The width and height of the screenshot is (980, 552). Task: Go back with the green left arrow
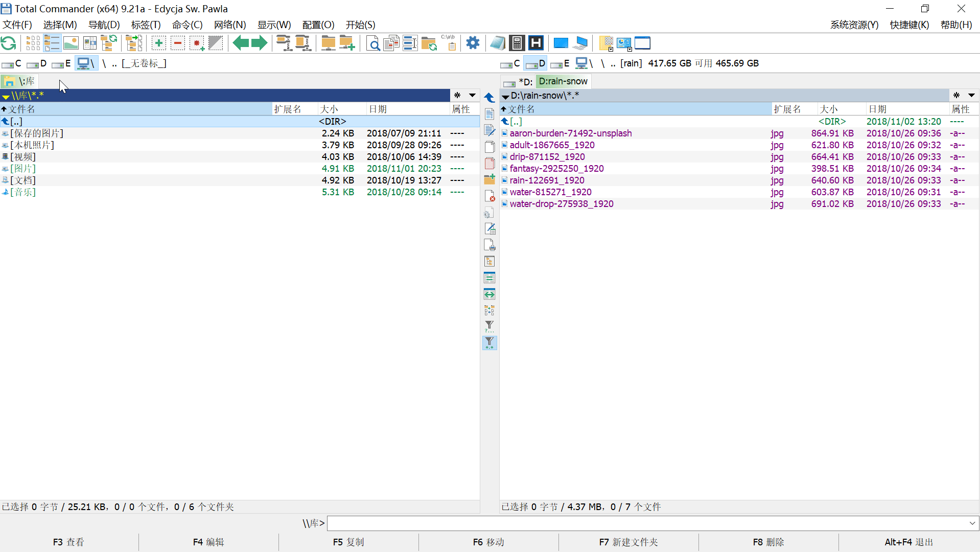(241, 43)
